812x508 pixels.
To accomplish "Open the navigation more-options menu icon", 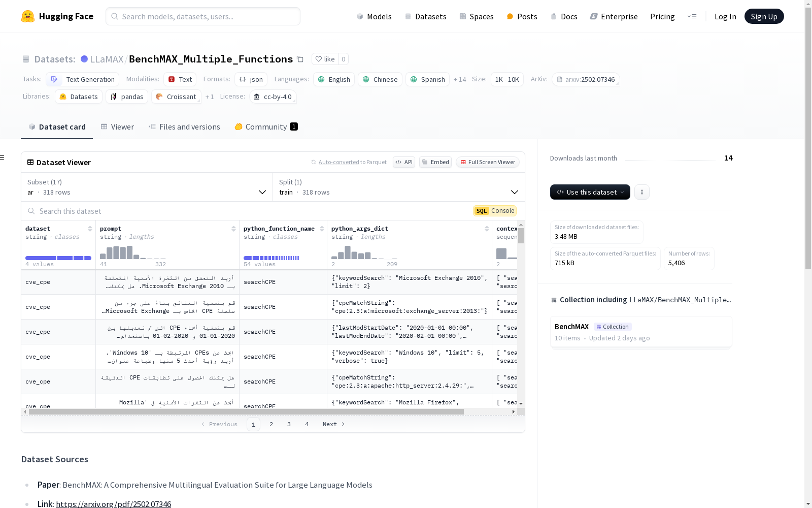I will click(692, 16).
